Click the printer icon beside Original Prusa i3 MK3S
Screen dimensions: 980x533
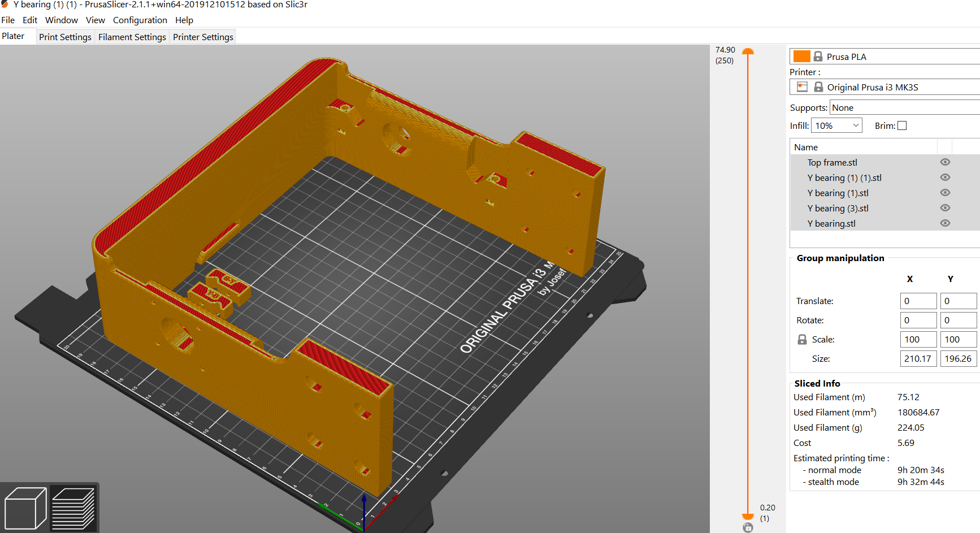tap(802, 87)
